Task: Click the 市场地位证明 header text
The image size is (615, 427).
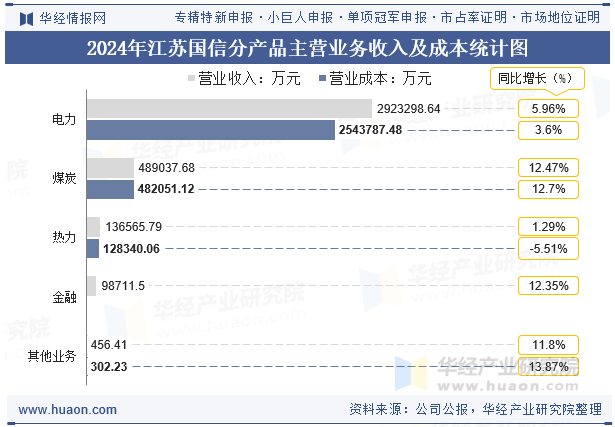Action: tap(560, 18)
